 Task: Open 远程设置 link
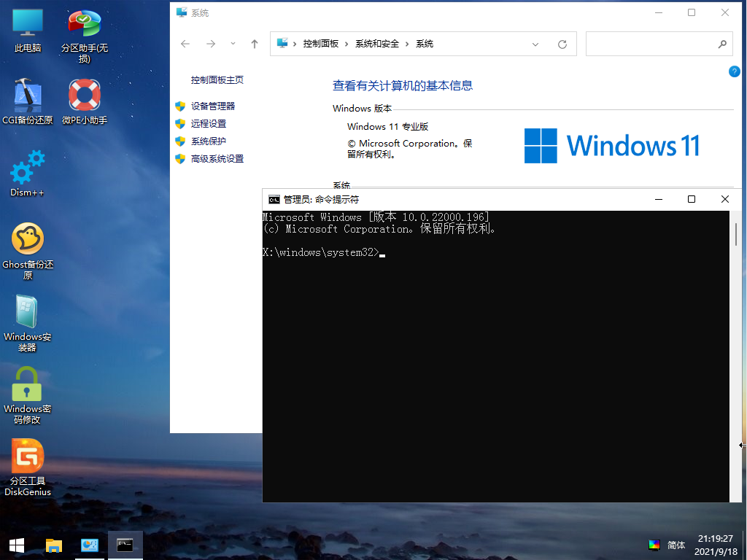(208, 124)
